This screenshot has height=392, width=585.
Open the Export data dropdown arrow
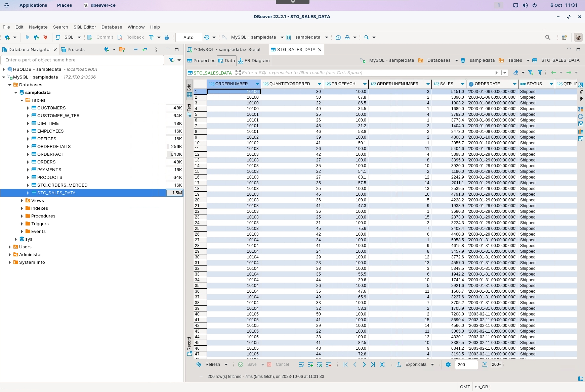pos(432,364)
